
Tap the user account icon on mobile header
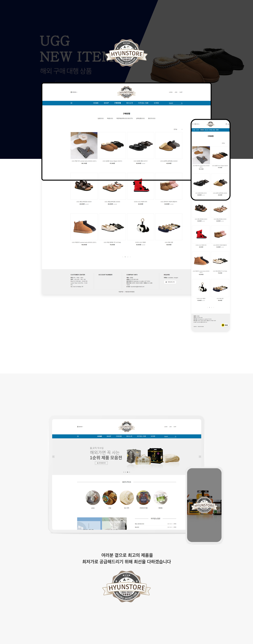228,124
